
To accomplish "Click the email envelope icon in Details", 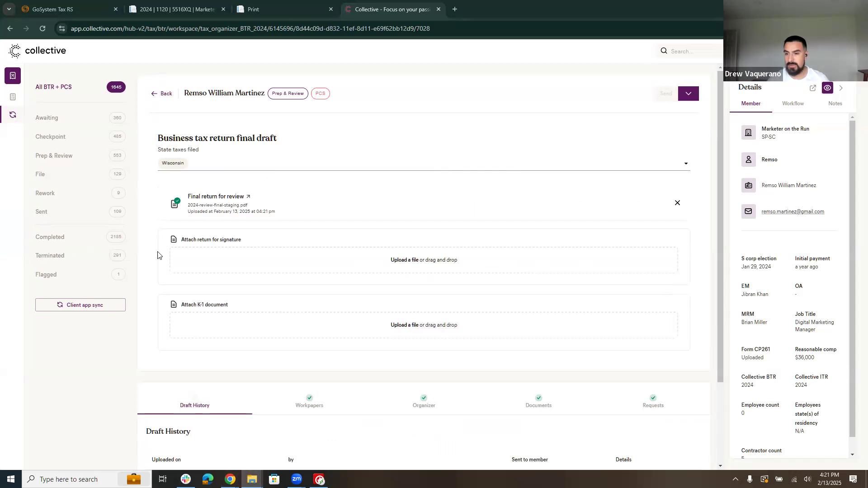I will pyautogui.click(x=748, y=211).
